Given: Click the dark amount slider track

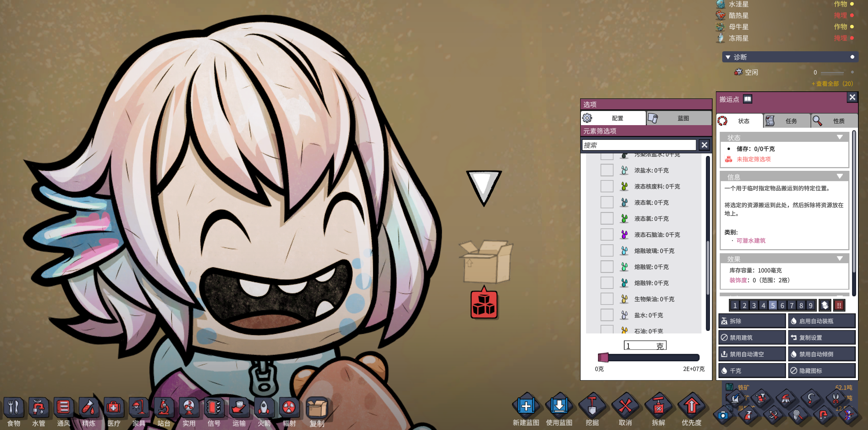Looking at the screenshot, I should point(649,358).
